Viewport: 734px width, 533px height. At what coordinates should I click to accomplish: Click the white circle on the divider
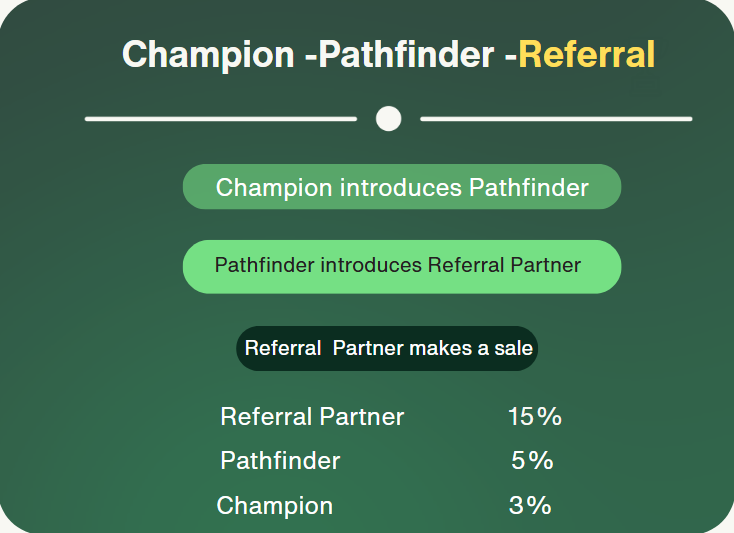point(388,119)
